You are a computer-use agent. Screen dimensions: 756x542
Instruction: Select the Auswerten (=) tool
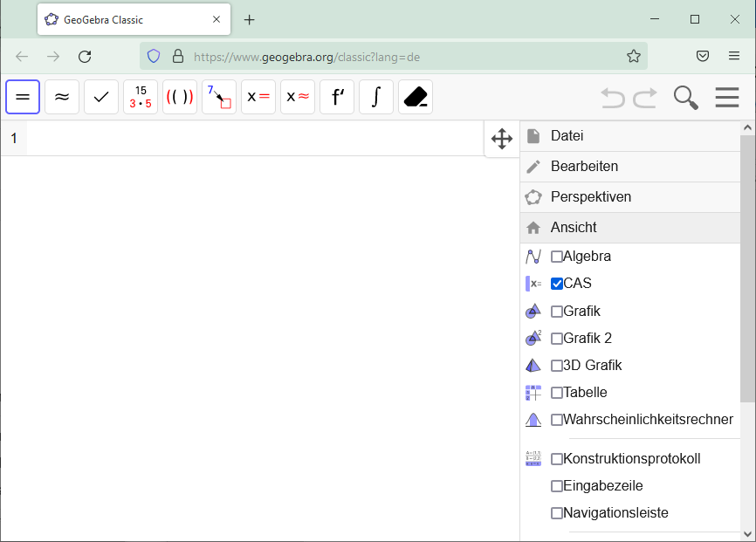pos(23,97)
